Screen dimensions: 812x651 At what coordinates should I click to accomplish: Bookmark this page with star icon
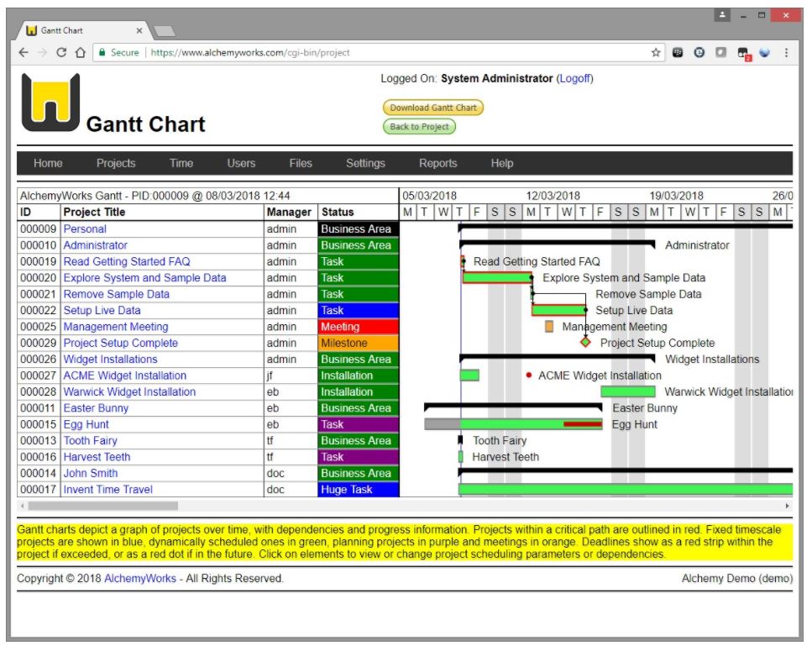(656, 52)
